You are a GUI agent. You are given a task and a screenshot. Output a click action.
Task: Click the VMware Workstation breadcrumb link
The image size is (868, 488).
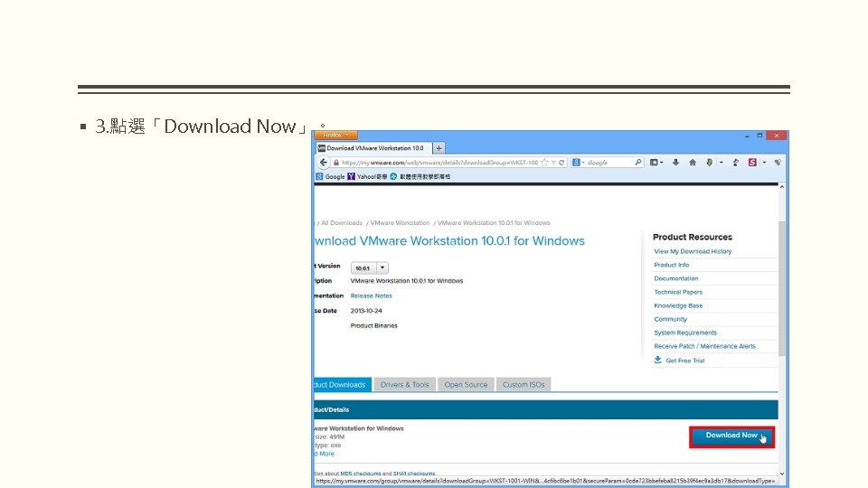400,223
